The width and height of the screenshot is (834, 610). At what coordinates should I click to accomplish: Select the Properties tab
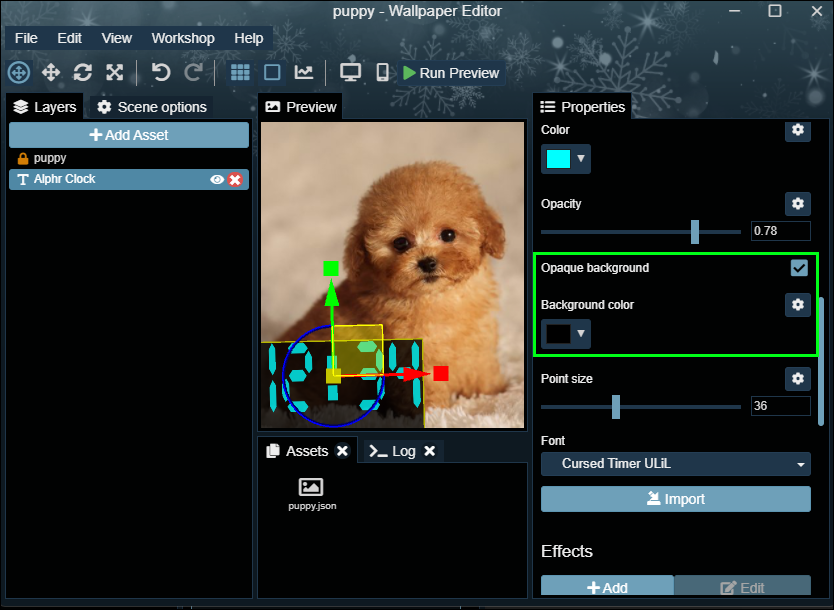[x=582, y=107]
